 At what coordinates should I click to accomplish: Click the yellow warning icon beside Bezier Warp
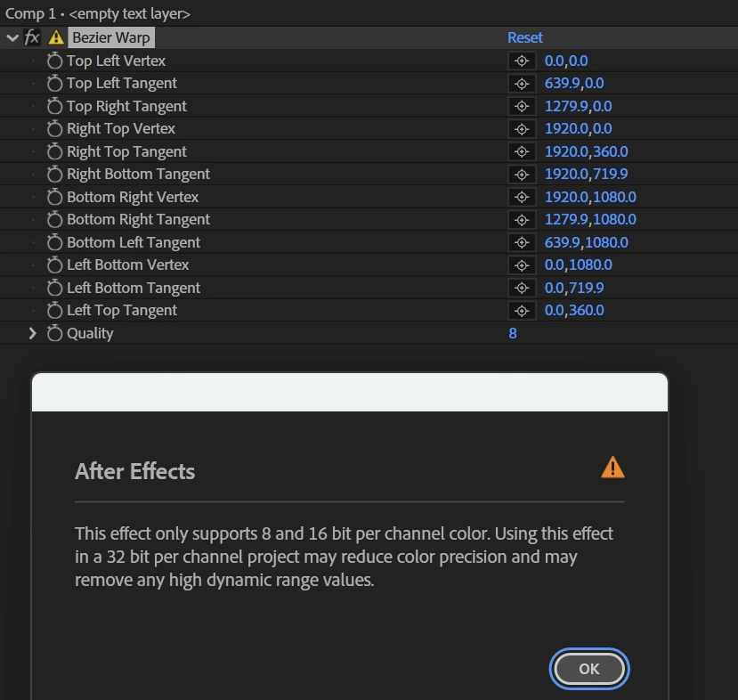click(x=56, y=37)
